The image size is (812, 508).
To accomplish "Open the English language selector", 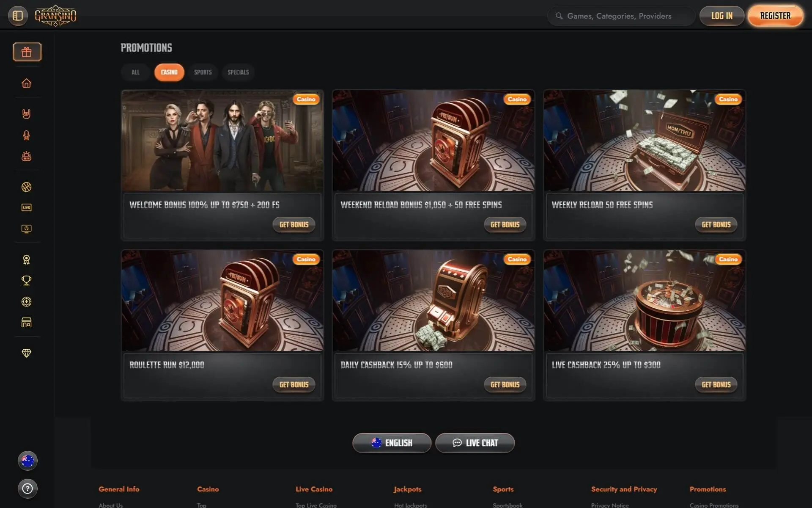I will click(x=392, y=443).
